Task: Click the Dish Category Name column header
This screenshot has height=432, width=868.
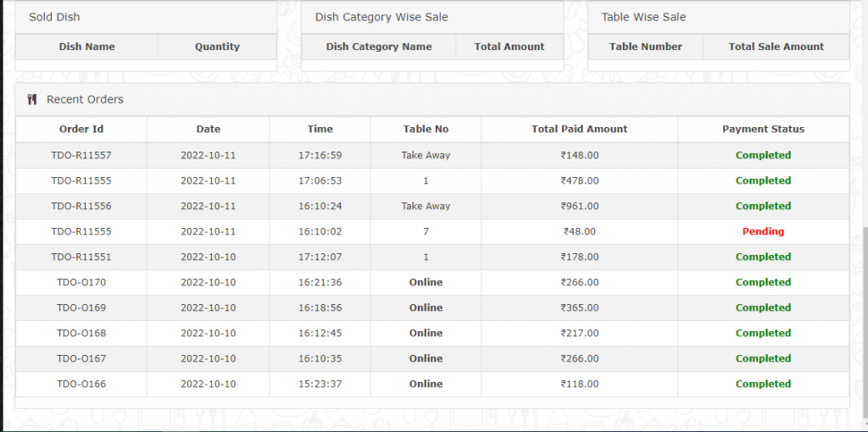Action: pyautogui.click(x=379, y=47)
